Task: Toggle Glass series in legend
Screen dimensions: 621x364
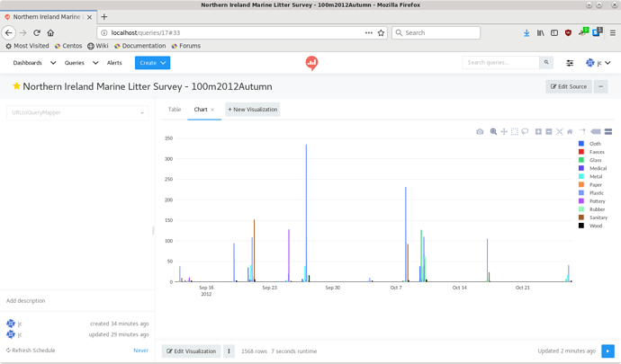Action: [x=589, y=160]
